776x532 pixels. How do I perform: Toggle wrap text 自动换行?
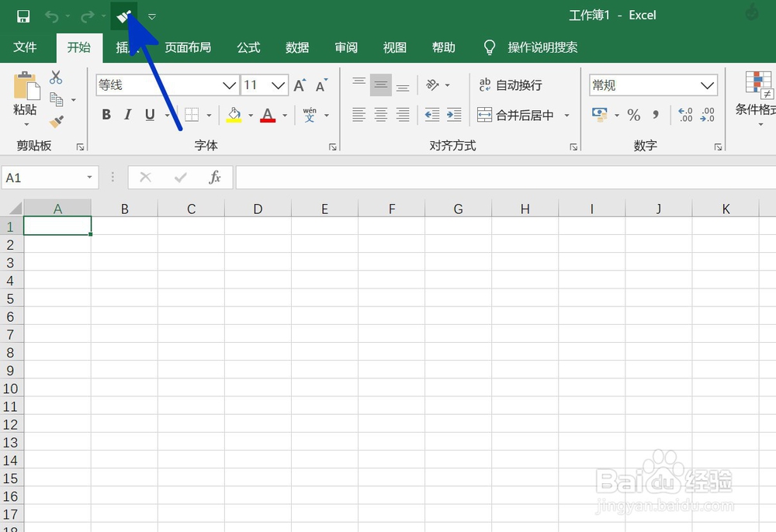[511, 85]
